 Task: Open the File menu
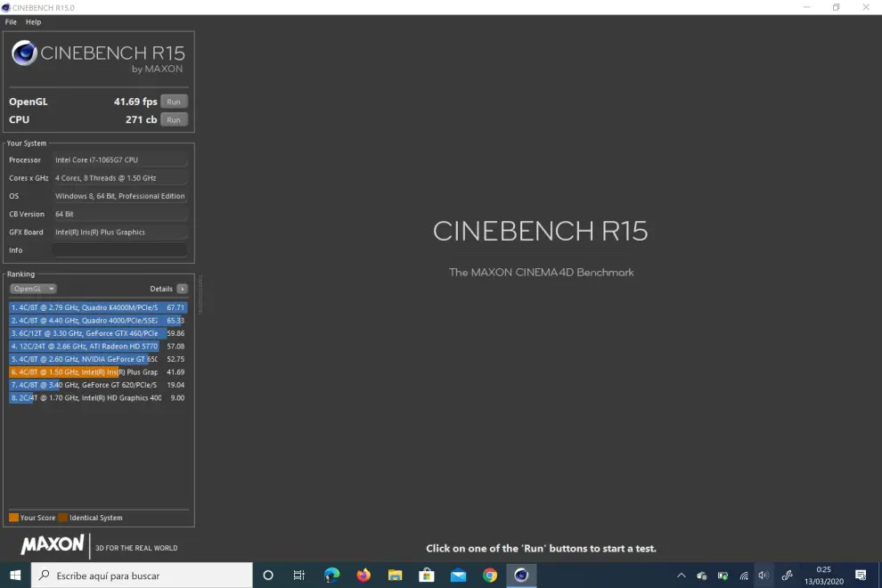click(11, 22)
